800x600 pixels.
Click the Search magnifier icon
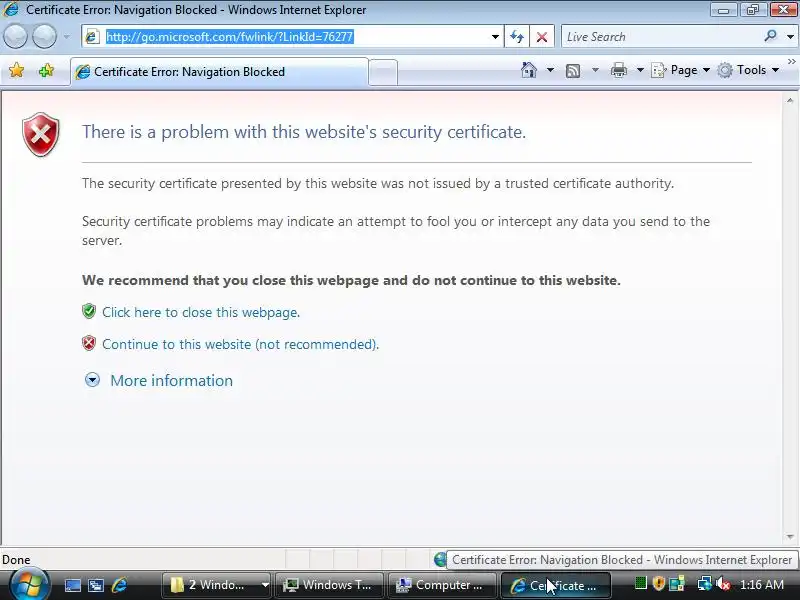click(770, 36)
